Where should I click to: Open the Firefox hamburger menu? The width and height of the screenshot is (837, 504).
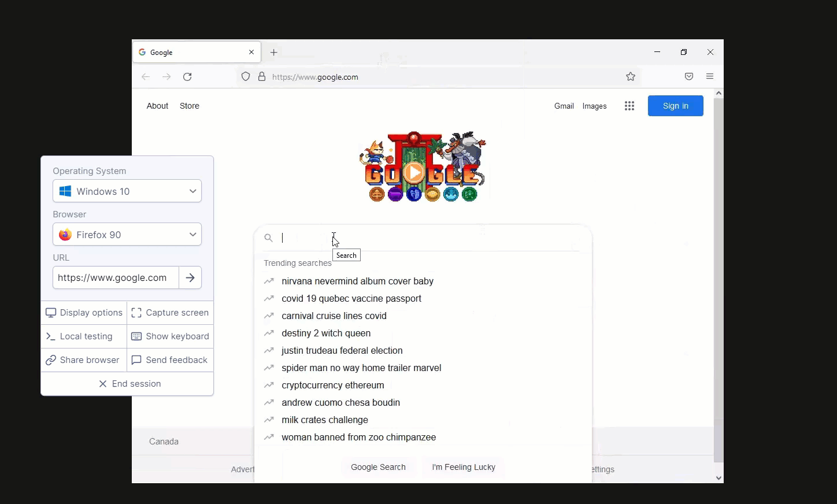click(x=710, y=76)
